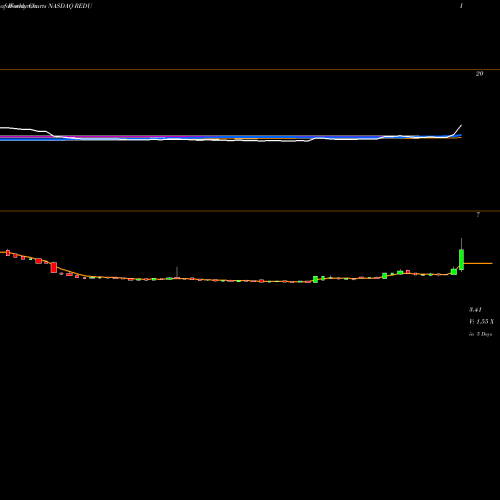Click the price axis label 20
This screenshot has height=500, width=500.
pos(479,74)
